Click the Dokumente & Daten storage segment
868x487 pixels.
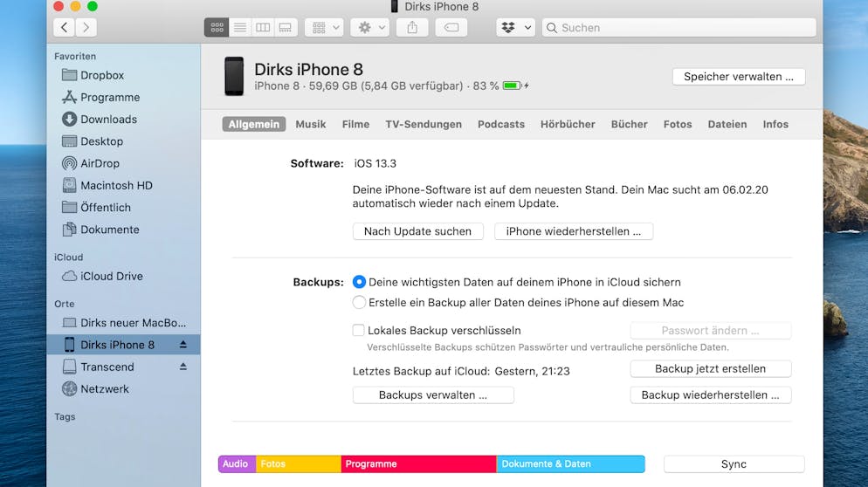click(571, 463)
